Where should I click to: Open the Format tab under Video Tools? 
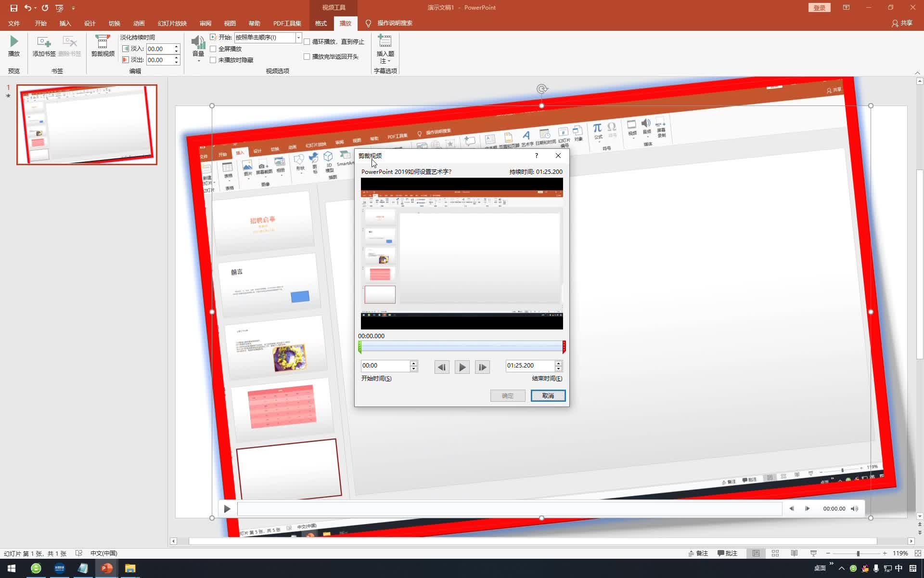(x=321, y=23)
